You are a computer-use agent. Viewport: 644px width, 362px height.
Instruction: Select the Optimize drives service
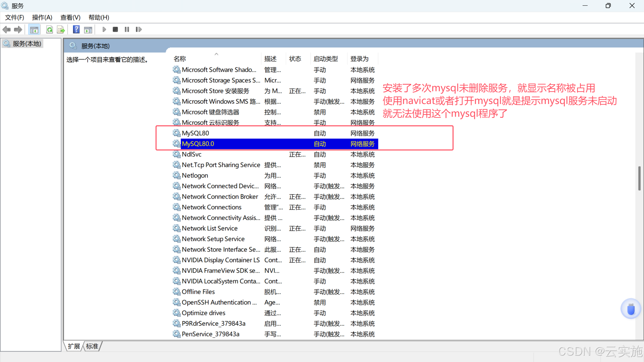[x=275, y=313]
